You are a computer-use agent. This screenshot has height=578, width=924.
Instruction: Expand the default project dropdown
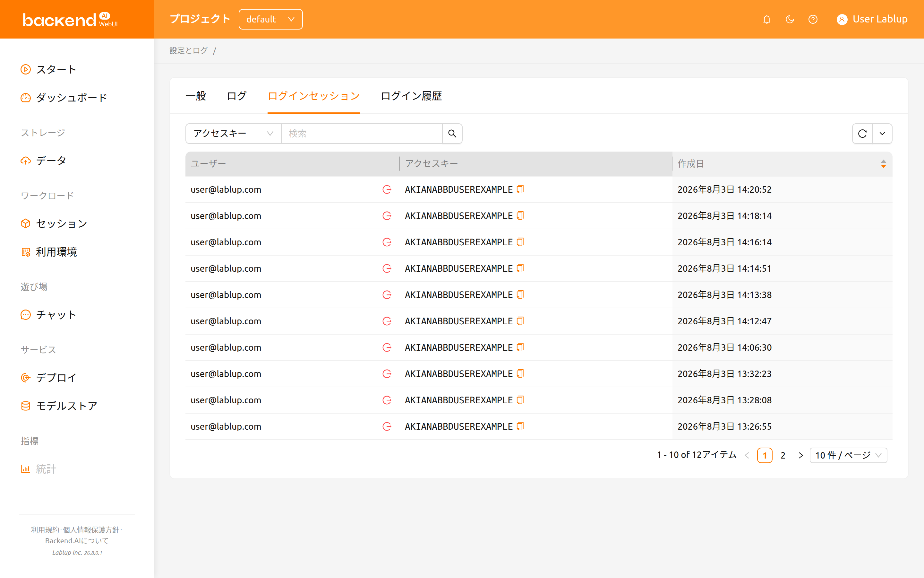[270, 19]
